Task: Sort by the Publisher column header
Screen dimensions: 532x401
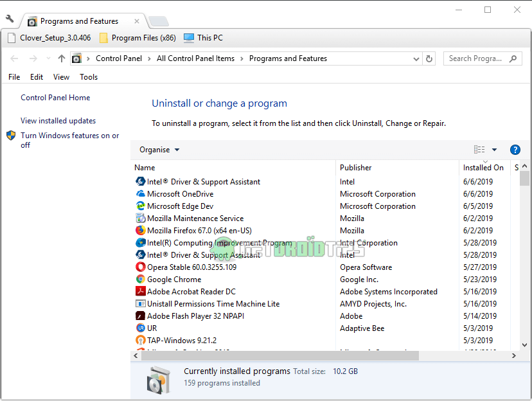Action: (397, 168)
